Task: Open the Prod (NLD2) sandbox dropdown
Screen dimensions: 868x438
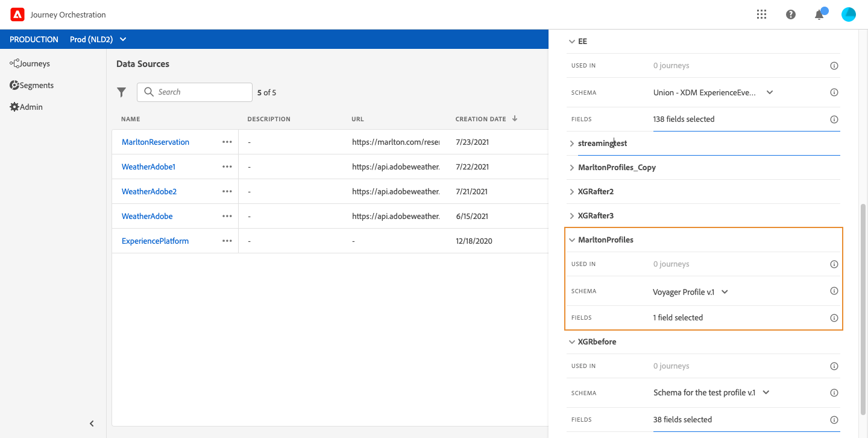Action: click(98, 39)
